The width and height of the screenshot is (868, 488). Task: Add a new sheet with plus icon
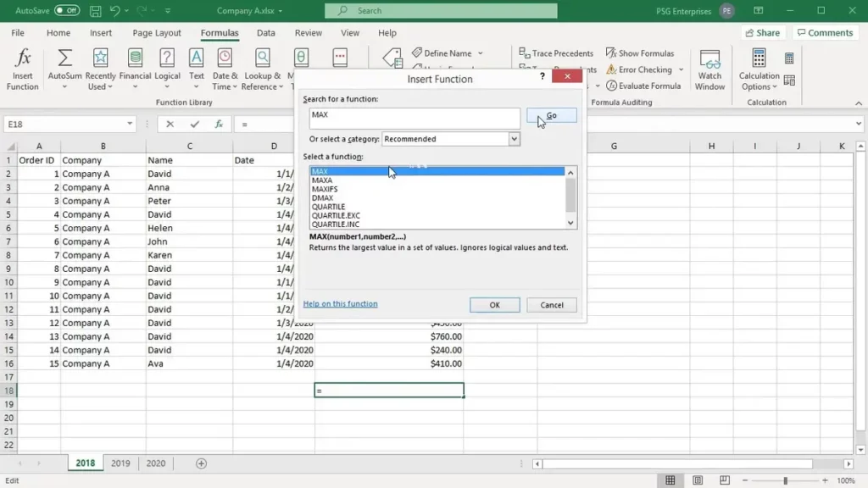(x=201, y=463)
